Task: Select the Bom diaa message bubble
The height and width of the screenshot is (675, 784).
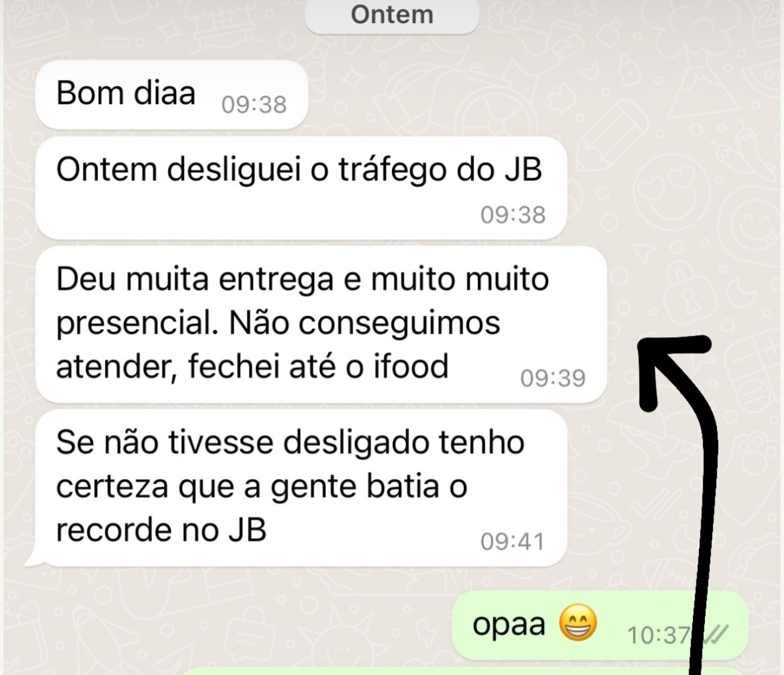Action: pos(172,94)
